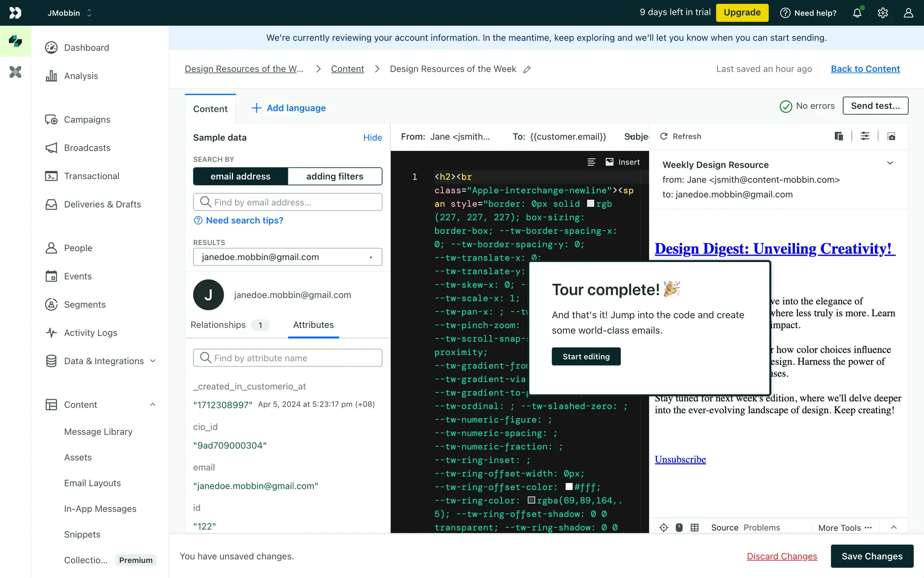Switch to the Relationships tab
This screenshot has height=578, width=924.
218,325
